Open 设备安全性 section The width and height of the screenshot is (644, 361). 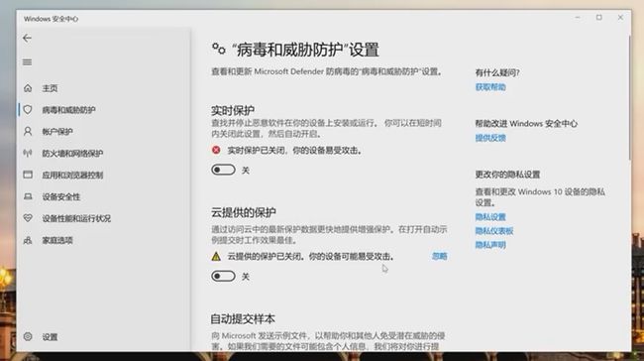61,197
